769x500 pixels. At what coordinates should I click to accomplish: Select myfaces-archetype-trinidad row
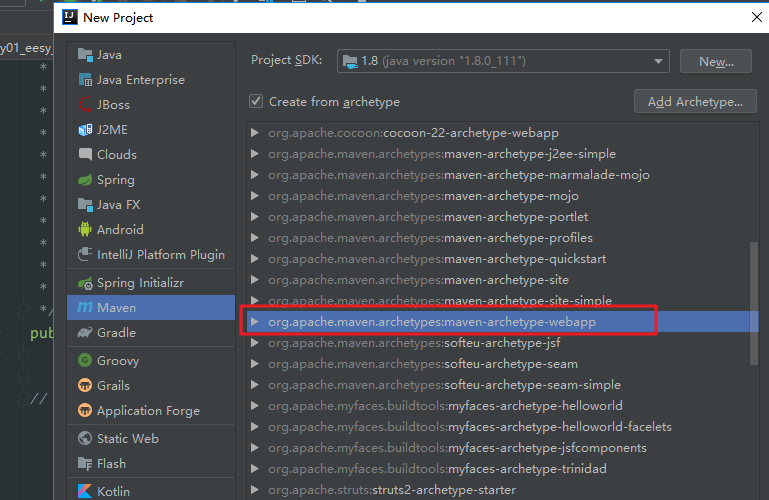click(x=502, y=469)
